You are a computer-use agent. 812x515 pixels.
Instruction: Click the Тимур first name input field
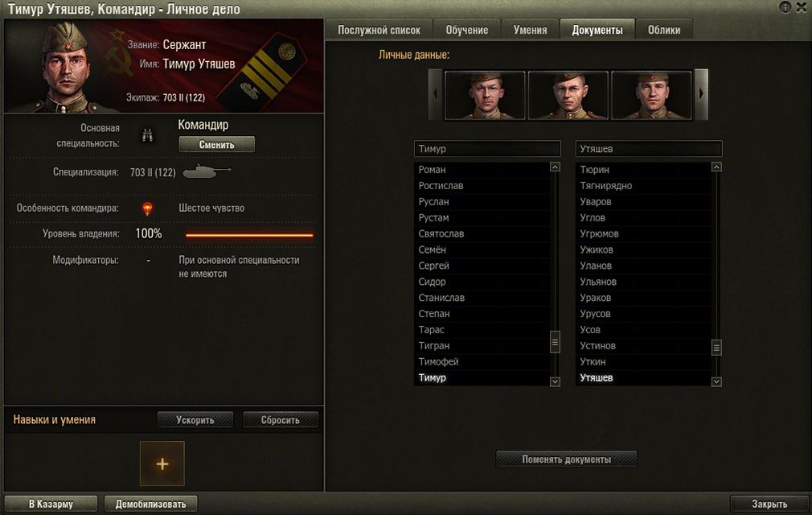(487, 149)
